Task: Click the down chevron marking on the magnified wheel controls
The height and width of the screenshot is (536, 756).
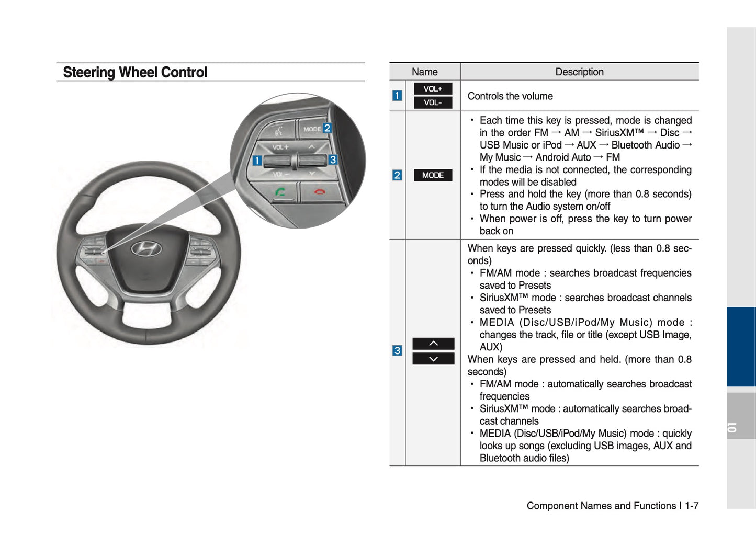Action: coord(312,173)
